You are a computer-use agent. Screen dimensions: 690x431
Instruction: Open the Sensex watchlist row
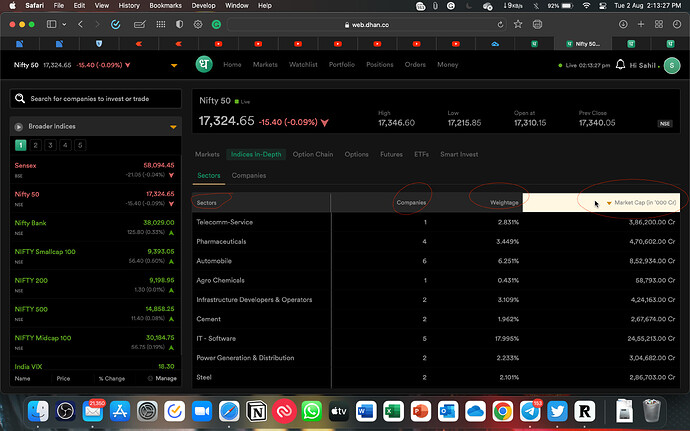tap(95, 170)
